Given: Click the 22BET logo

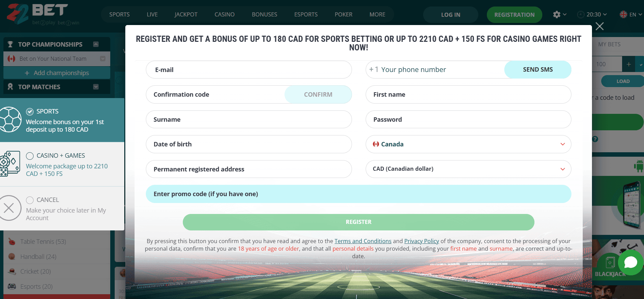Looking at the screenshot, I should tap(38, 14).
